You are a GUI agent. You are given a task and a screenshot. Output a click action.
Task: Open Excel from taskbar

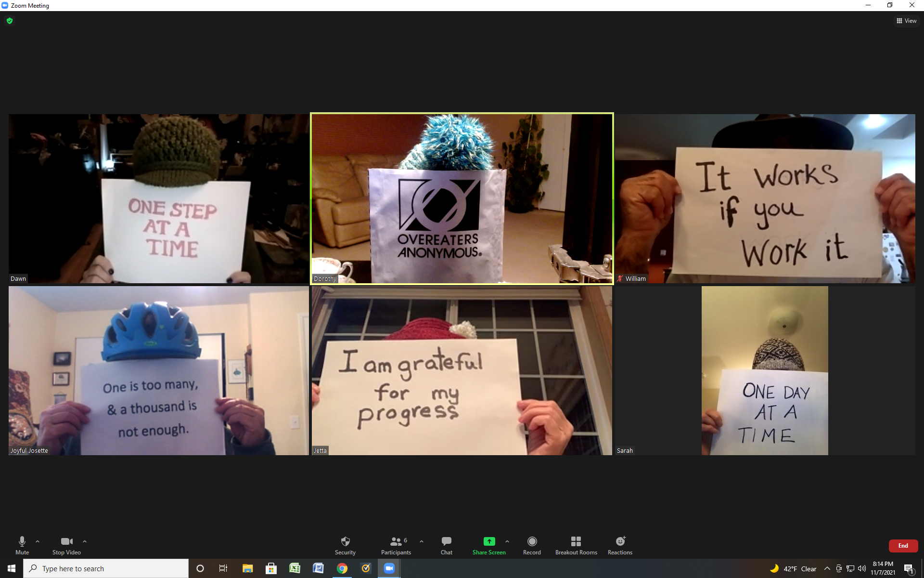point(295,568)
